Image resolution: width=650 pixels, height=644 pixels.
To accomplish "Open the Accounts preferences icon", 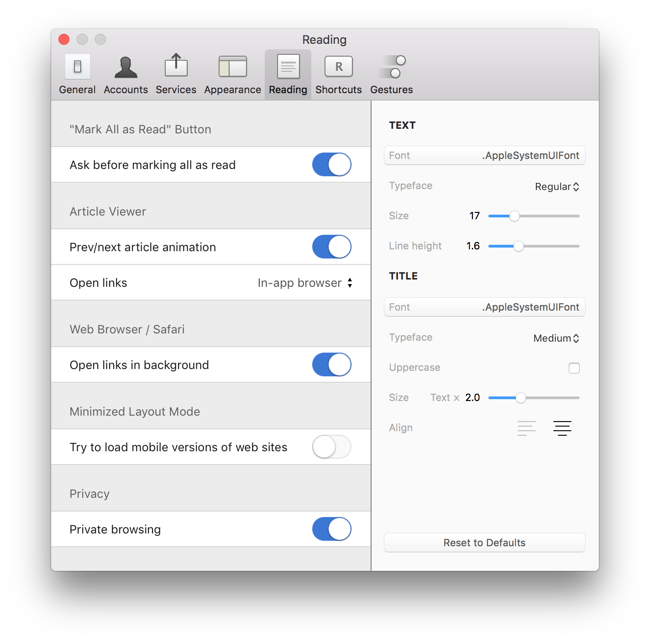I will click(x=126, y=67).
